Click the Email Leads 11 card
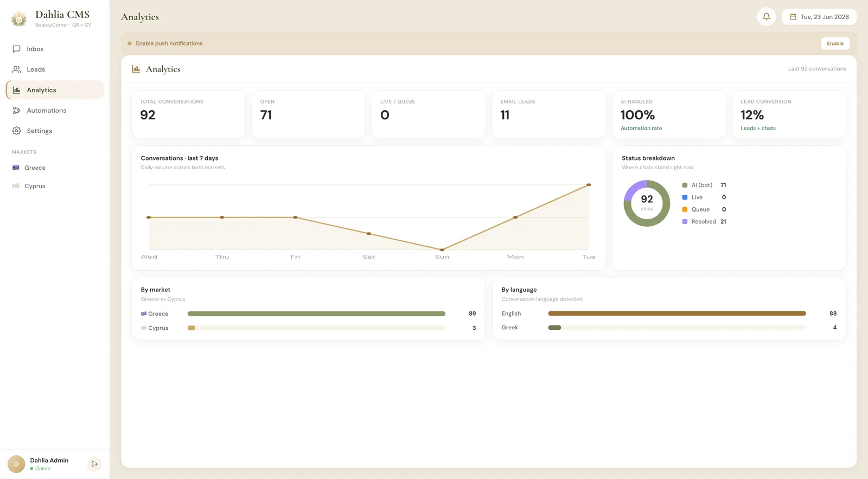The width and height of the screenshot is (868, 479). coord(549,114)
